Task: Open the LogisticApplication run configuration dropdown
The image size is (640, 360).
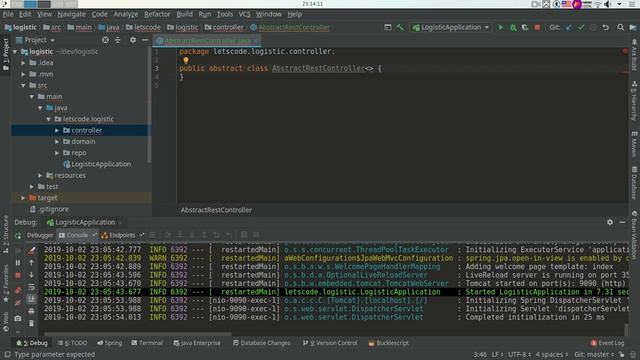Action: [451, 27]
